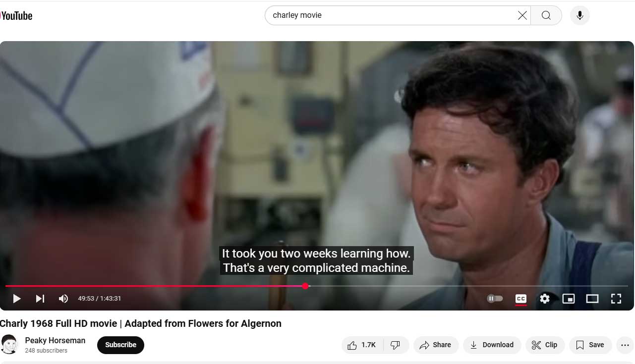The image size is (635, 364).
Task: Run the search with magnifier button
Action: [546, 15]
